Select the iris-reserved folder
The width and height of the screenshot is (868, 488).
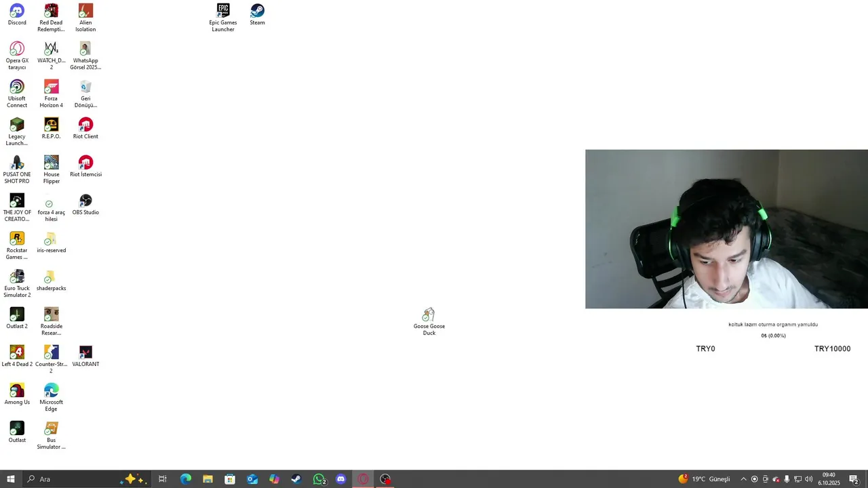click(x=51, y=242)
